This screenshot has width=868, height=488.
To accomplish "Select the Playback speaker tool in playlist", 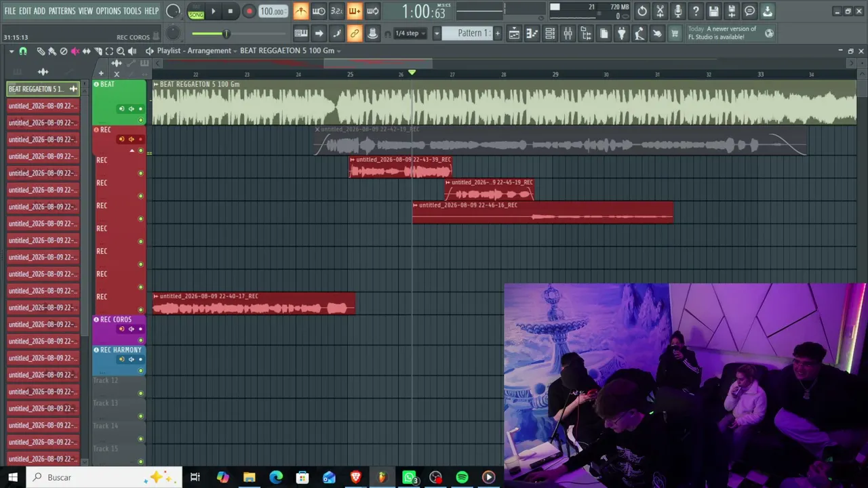I will point(132,51).
